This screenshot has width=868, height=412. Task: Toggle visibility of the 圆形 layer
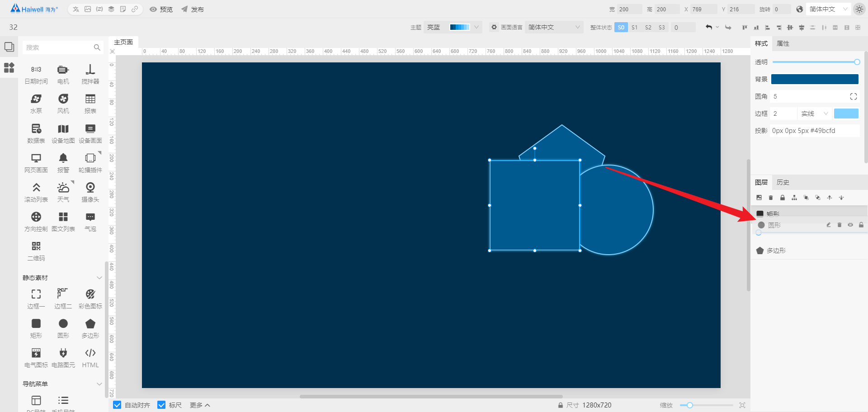coord(850,225)
